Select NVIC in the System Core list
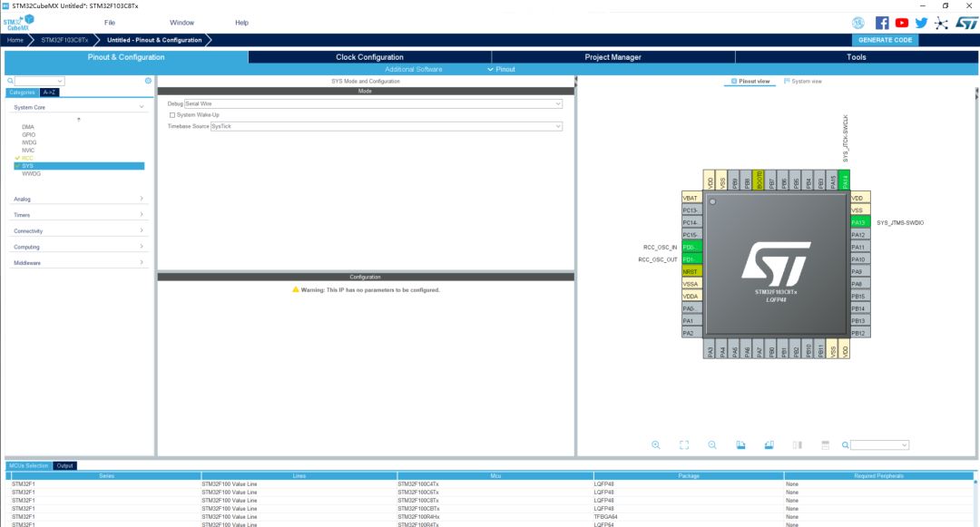The height and width of the screenshot is (527, 980). click(x=28, y=151)
